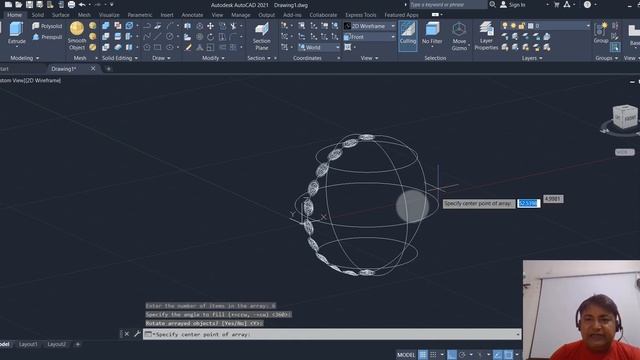Toggle grid display in status bar
640x360 pixels.
coord(423,355)
